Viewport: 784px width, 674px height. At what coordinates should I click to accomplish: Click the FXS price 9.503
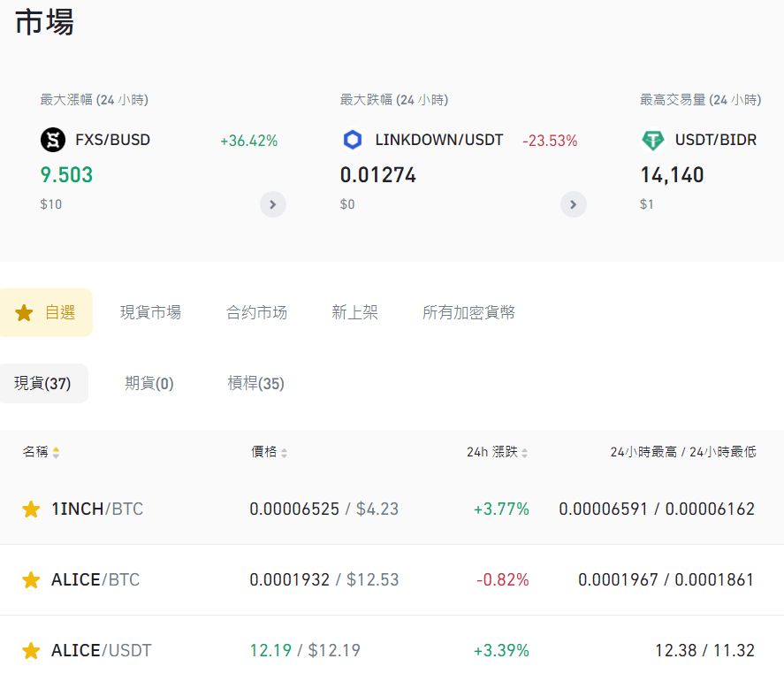click(x=66, y=175)
